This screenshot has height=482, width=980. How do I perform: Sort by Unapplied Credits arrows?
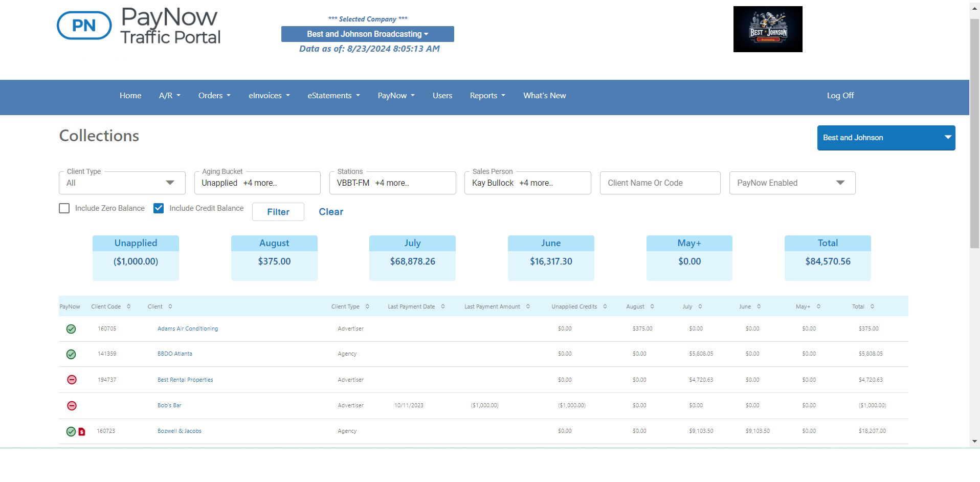click(605, 306)
